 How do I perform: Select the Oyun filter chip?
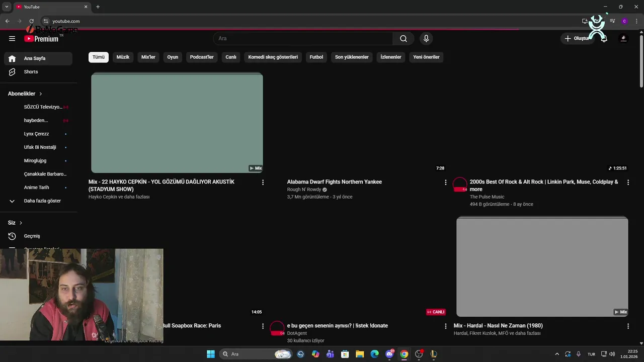coord(173,57)
